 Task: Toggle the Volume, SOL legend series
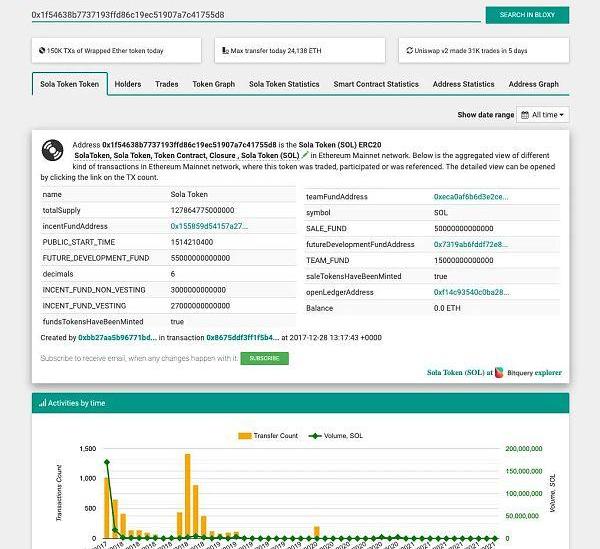(338, 436)
